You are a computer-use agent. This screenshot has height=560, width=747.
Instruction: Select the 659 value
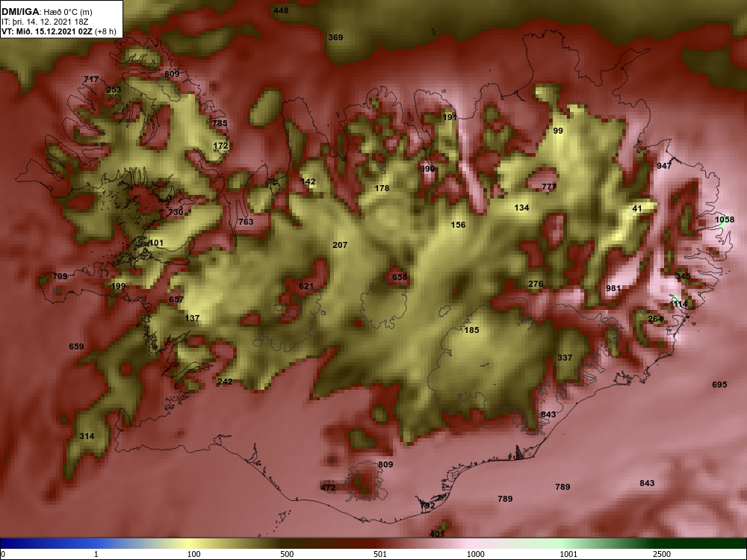point(76,346)
